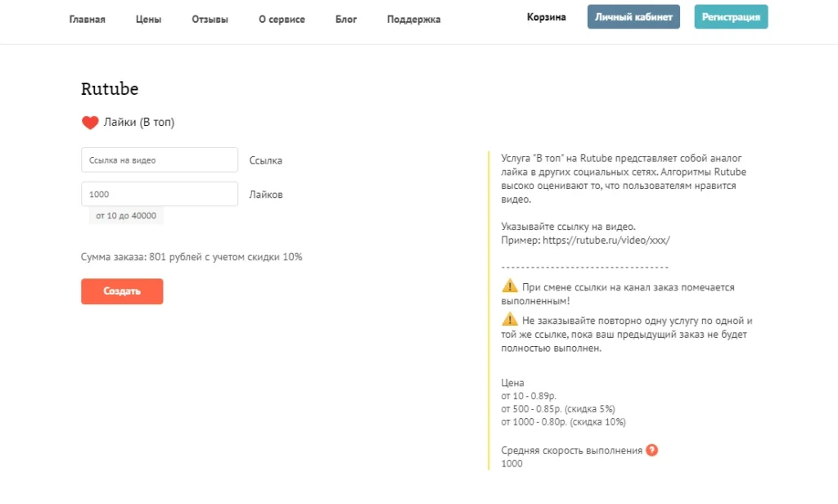The image size is (838, 504).
Task: Click the orange Создать button
Action: [122, 291]
